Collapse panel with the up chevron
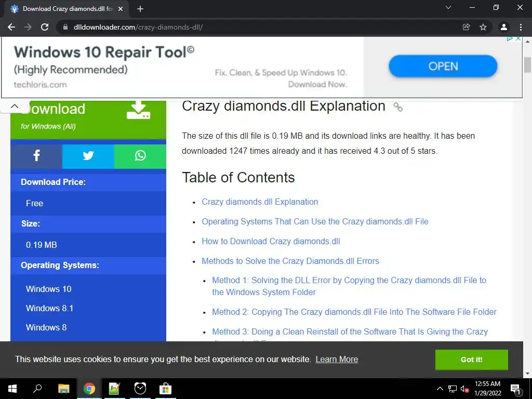This screenshot has width=532, height=399. coord(15,106)
